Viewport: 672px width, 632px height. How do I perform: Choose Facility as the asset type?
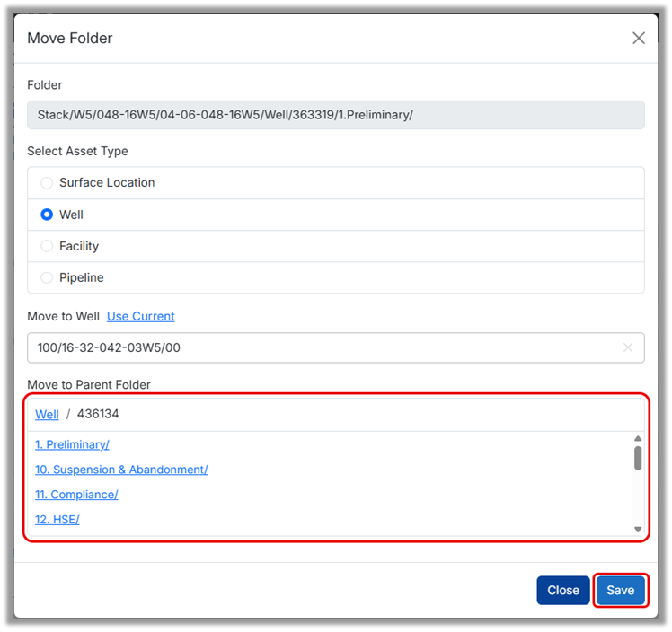pos(47,246)
